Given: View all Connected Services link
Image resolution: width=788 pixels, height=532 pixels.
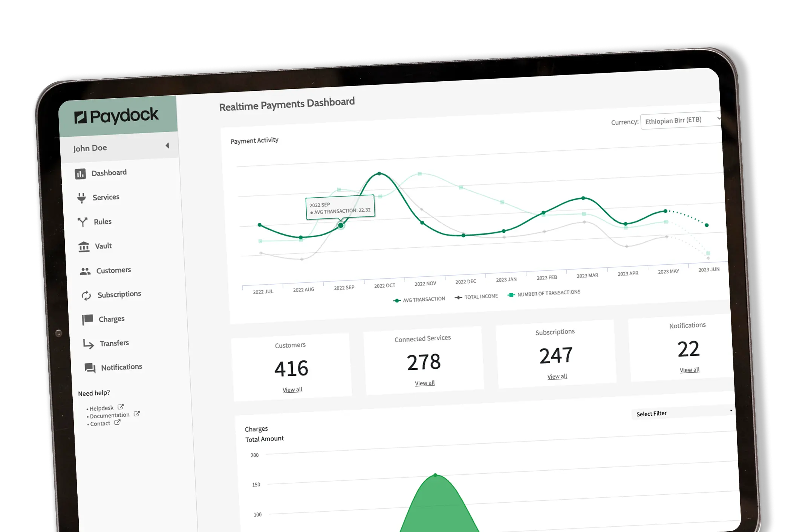Looking at the screenshot, I should 425,383.
